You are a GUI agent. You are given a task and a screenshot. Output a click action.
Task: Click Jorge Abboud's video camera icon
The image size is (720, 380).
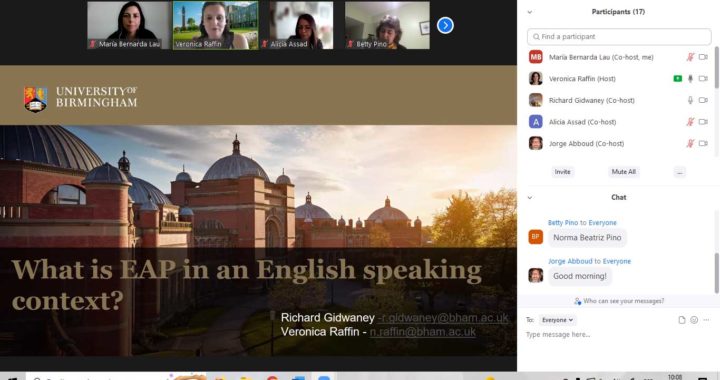click(703, 143)
